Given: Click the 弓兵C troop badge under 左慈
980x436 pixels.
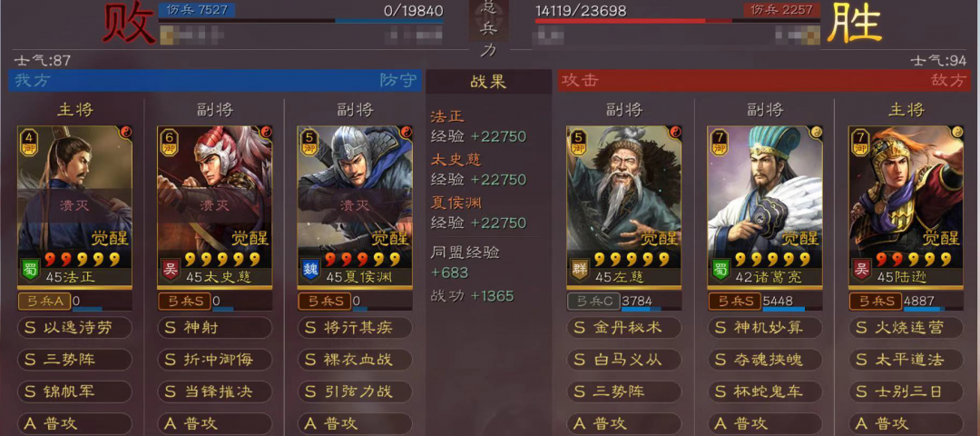Looking at the screenshot, I should [593, 301].
